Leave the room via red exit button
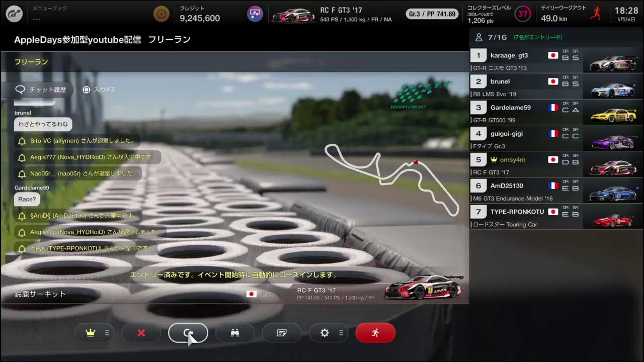The height and width of the screenshot is (362, 644). 375,333
